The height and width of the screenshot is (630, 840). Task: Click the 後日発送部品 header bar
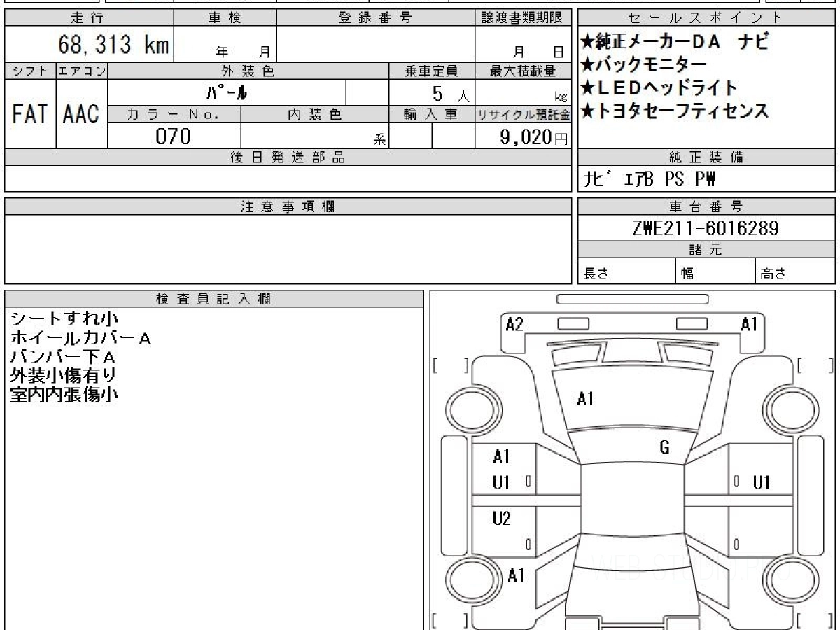coord(288,157)
